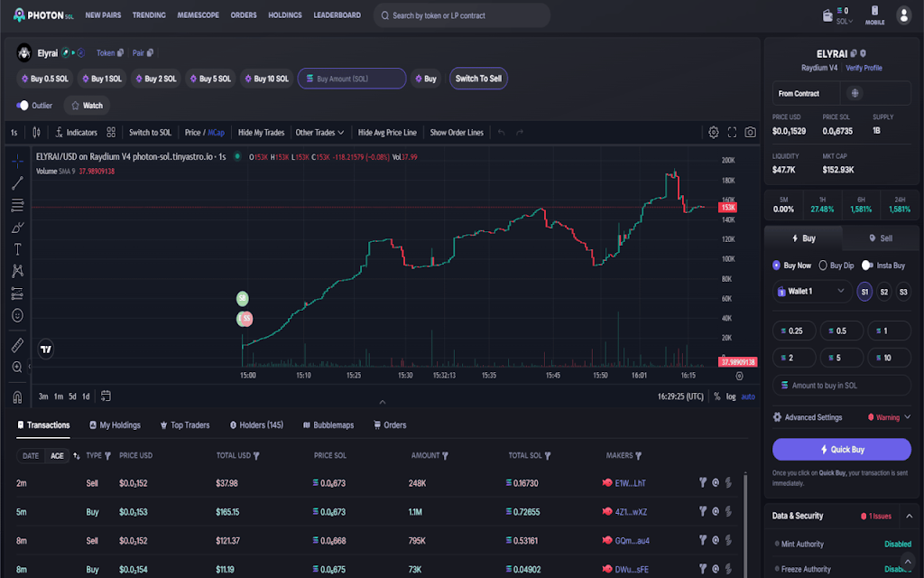
Task: Focus the token search field
Action: pyautogui.click(x=461, y=15)
